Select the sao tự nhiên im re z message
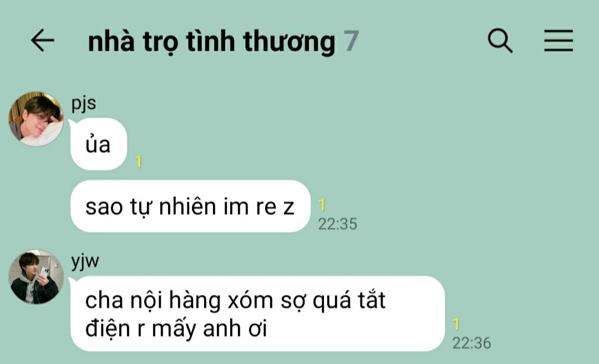Viewport: 599px width, 364px height. point(190,206)
